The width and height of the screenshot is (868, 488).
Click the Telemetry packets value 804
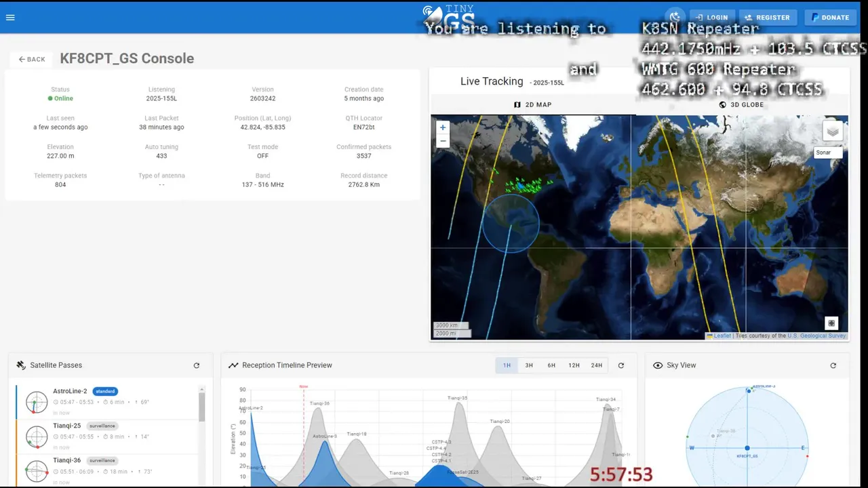[x=60, y=184]
